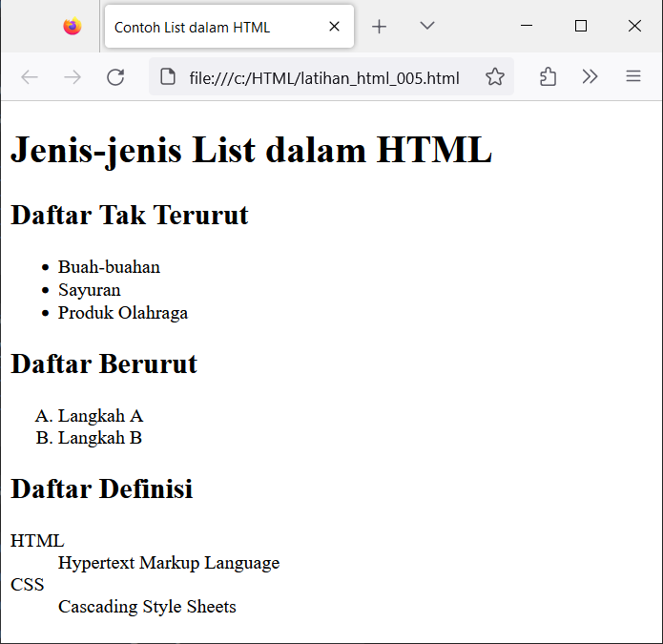Image resolution: width=663 pixels, height=644 pixels.
Task: Click heading 'Jenis-jenis List dalam HTML'
Action: 251,150
